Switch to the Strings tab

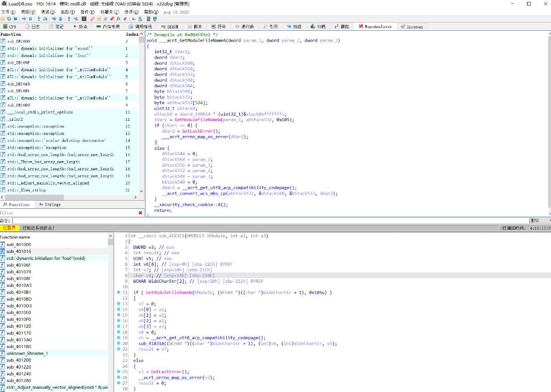[x=50, y=205]
